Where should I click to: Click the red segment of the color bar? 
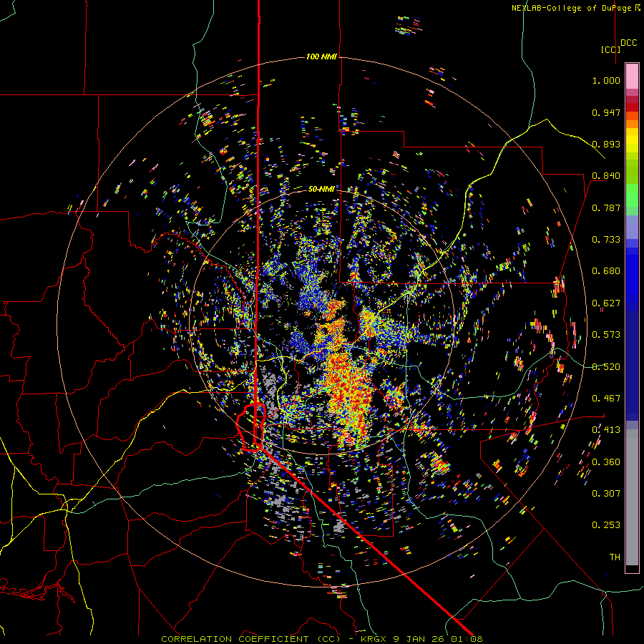pos(632,107)
